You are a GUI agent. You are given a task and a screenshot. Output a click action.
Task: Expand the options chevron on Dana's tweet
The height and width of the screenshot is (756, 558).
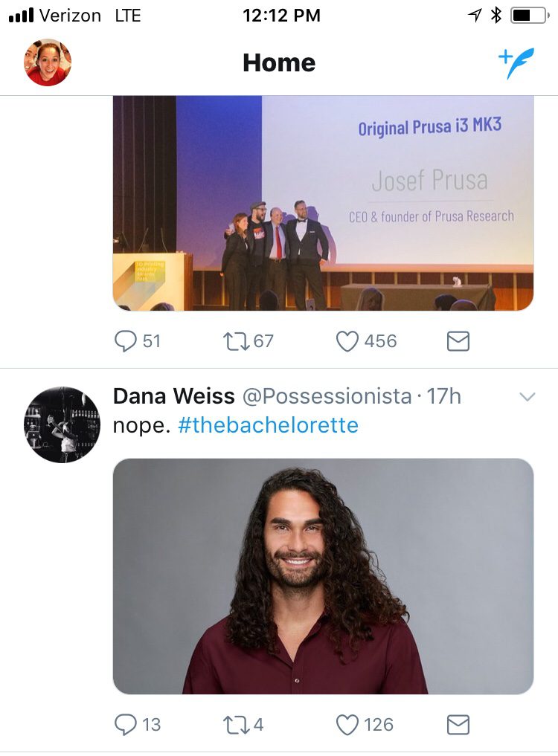pos(527,397)
